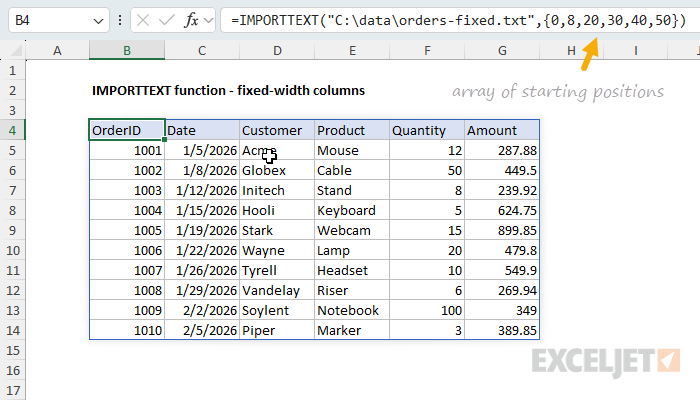Select column D header
700x400 pixels.
[x=277, y=51]
